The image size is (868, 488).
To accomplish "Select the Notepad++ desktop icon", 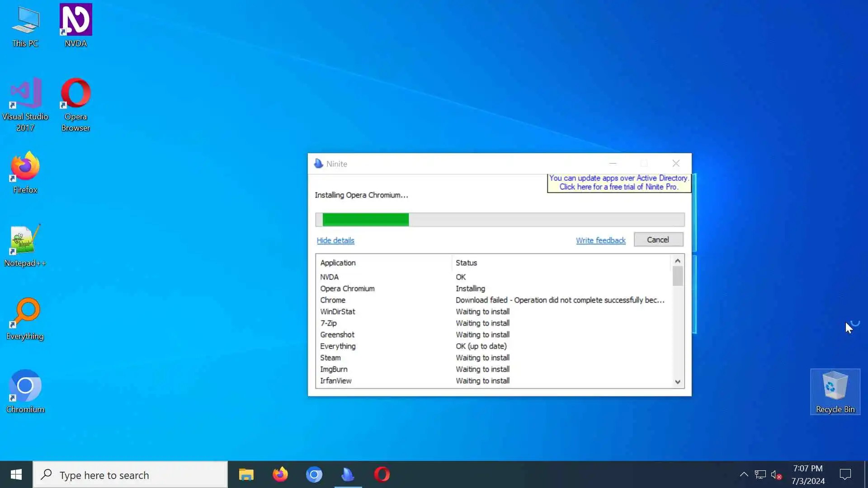I will [x=25, y=240].
